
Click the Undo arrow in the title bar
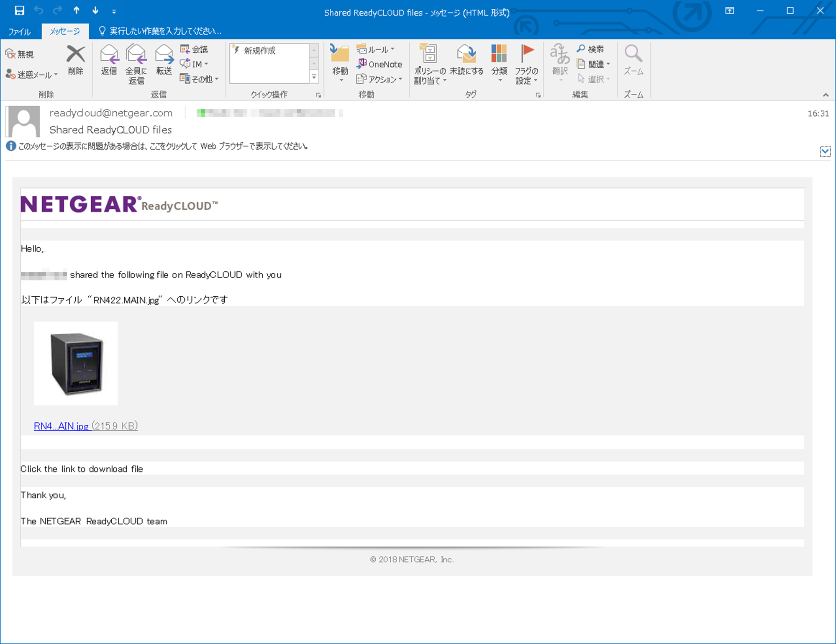point(39,11)
